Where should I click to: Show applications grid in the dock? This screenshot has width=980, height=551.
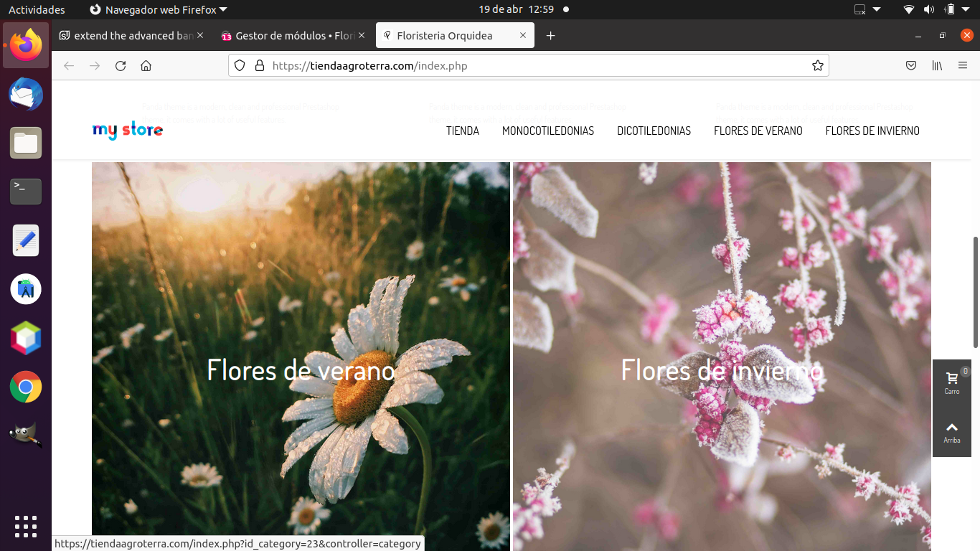[x=26, y=526]
